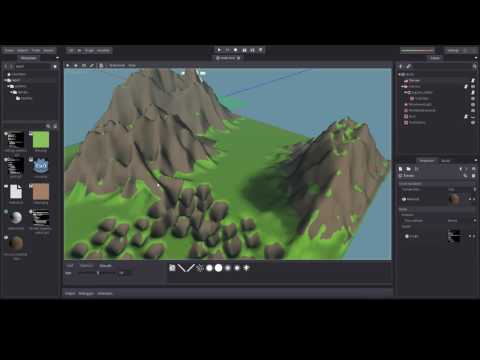The height and width of the screenshot is (360, 480).
Task: Pick the star-shaped brush in brush strip
Action: point(246,268)
